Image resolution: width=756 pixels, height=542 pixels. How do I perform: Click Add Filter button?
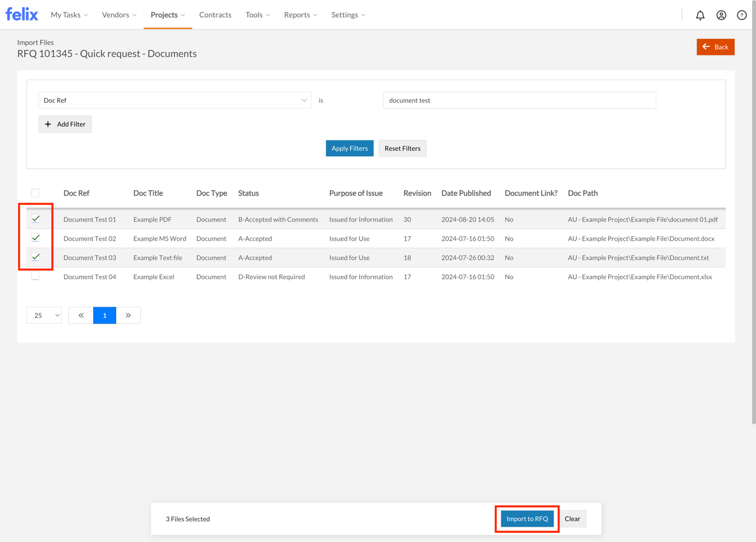click(x=65, y=124)
